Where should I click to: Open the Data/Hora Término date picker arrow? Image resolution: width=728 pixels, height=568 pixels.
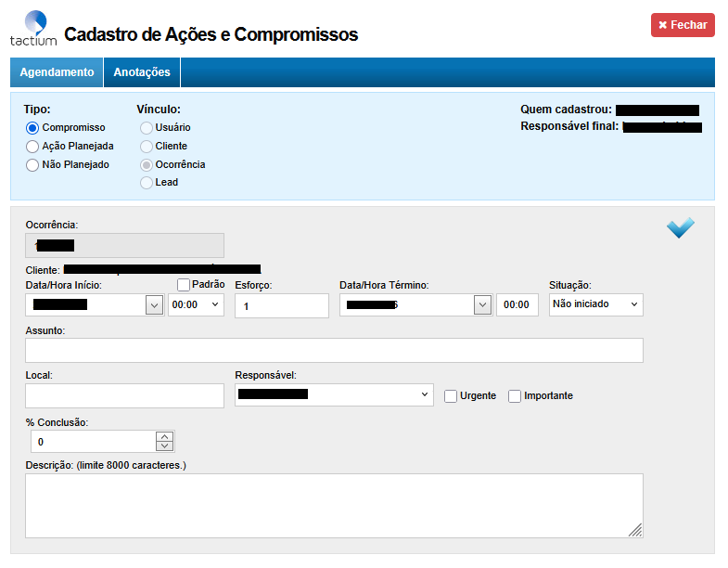pos(482,305)
